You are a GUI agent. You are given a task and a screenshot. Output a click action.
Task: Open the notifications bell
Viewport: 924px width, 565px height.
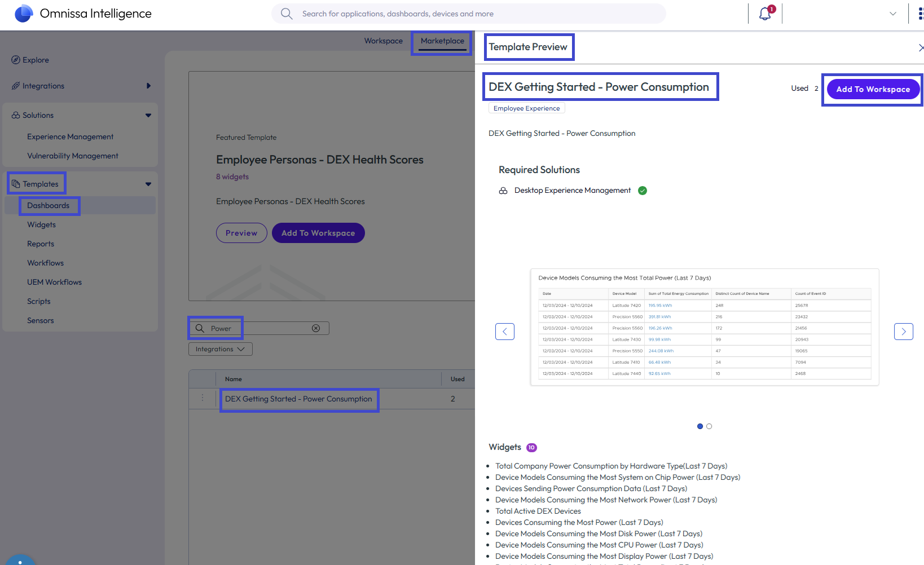click(x=765, y=14)
